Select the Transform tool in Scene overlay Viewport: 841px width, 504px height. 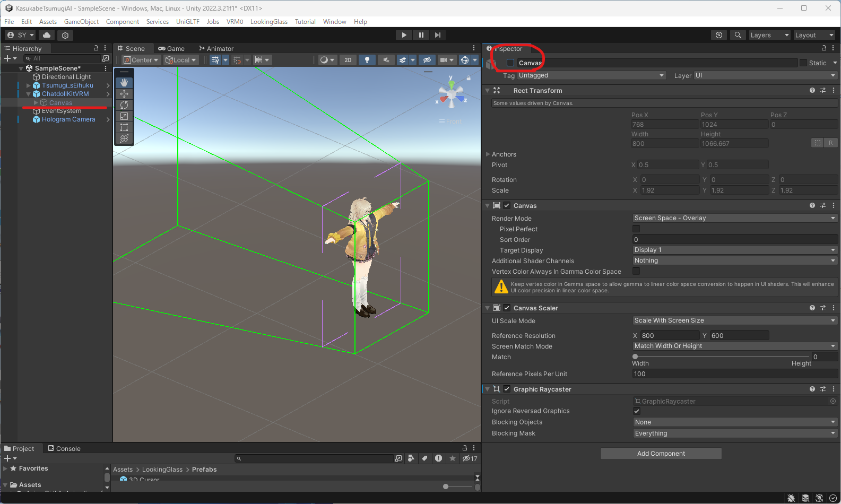(124, 138)
